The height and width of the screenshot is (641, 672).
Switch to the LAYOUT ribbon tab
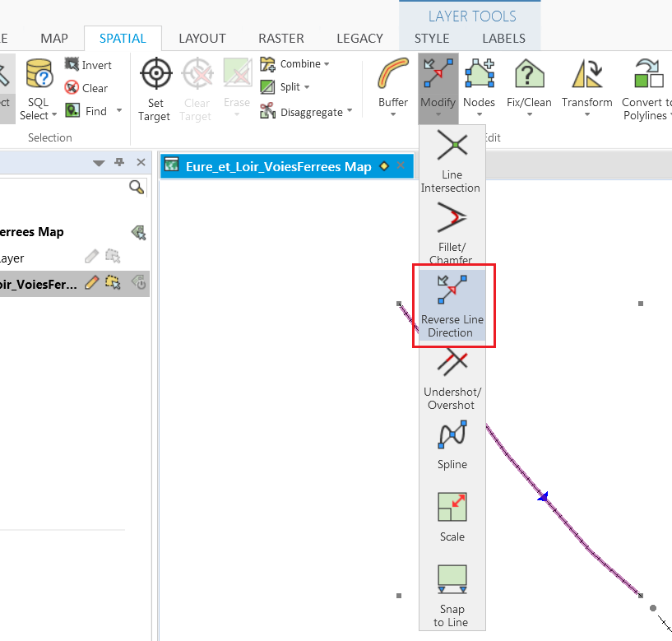(202, 39)
